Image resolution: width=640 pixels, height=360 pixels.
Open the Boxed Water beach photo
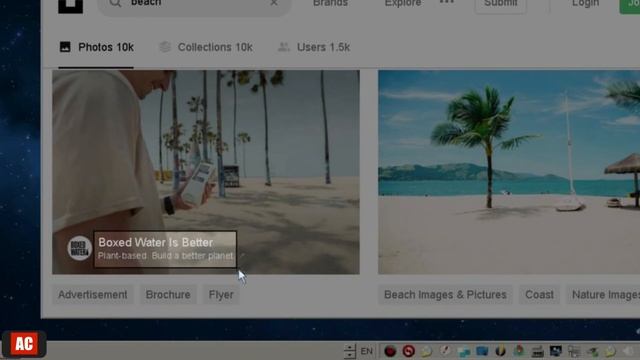coord(206,172)
